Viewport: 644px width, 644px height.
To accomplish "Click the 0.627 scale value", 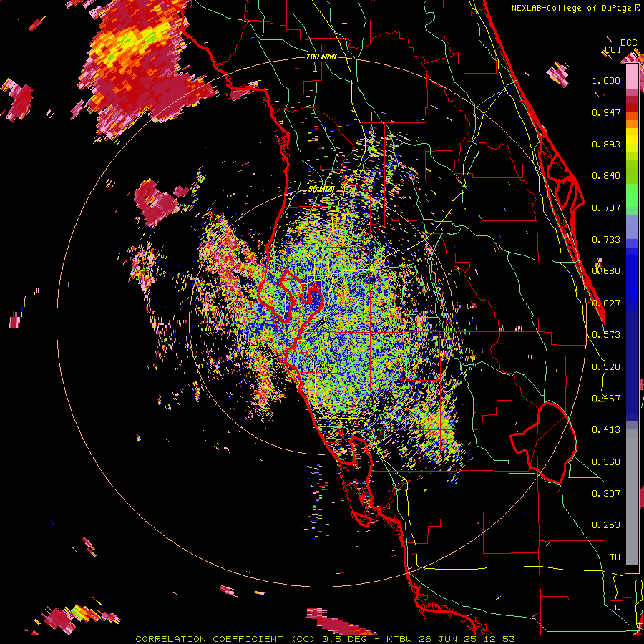I will coord(606,303).
